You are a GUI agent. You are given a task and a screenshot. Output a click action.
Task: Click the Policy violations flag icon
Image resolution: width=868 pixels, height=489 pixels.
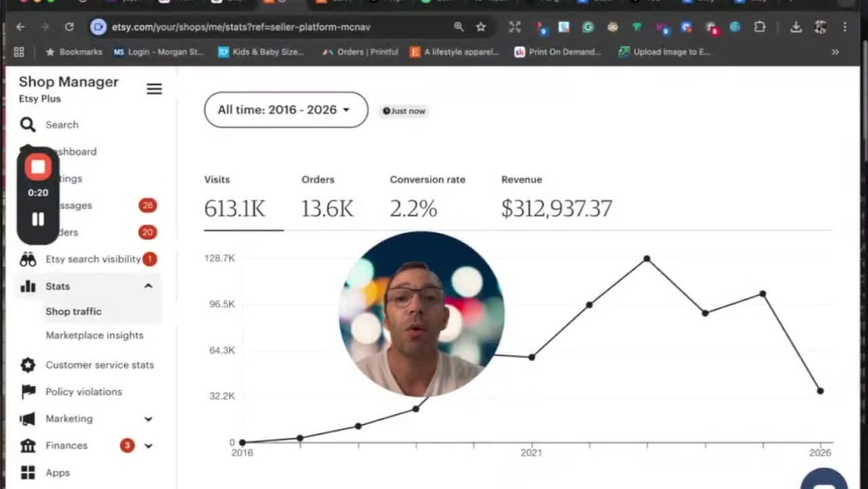click(x=28, y=392)
